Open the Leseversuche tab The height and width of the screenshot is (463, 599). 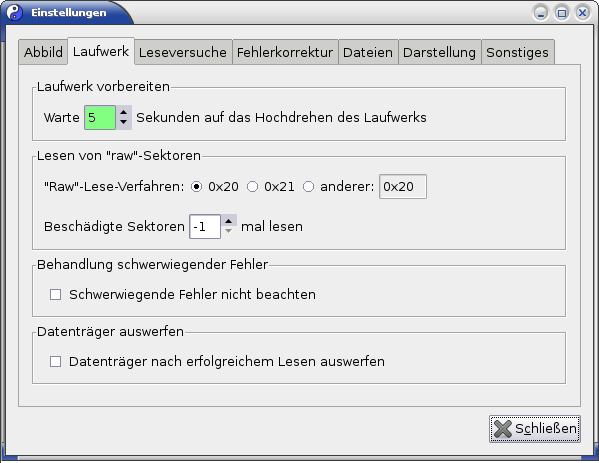click(x=183, y=52)
